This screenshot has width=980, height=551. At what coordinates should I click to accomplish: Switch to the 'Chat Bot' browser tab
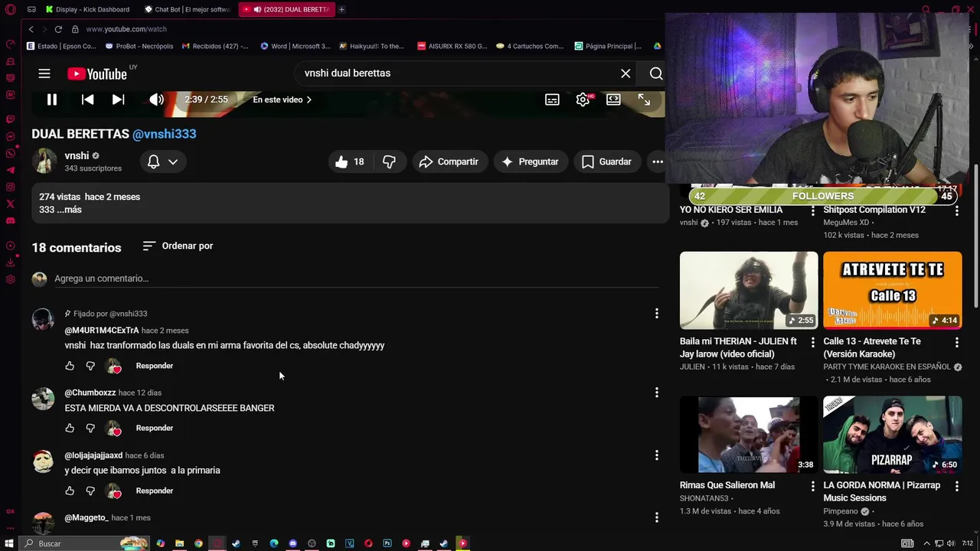[x=188, y=9]
